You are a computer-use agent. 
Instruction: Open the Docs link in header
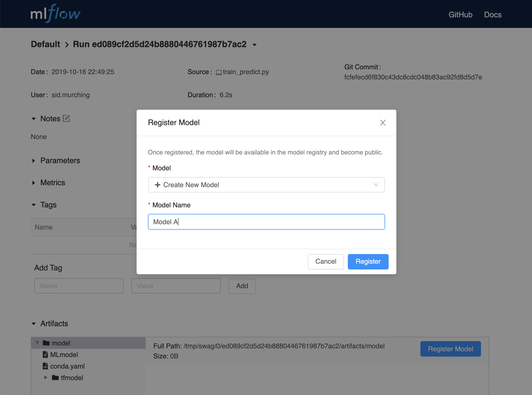493,15
